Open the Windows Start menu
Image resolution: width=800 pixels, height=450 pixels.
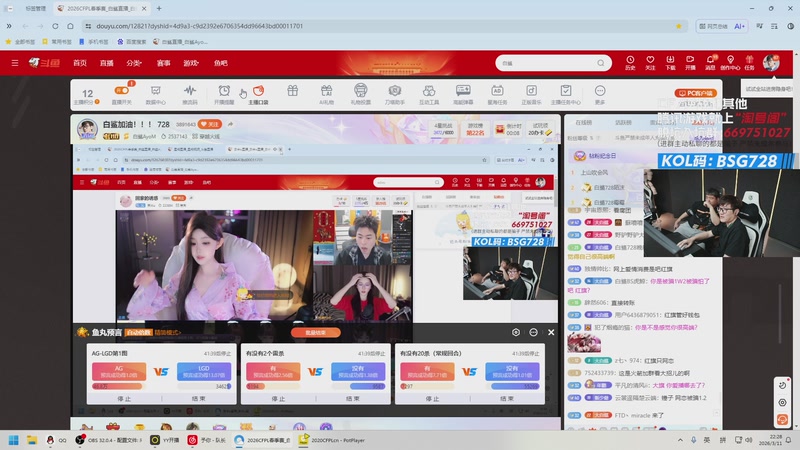point(14,440)
